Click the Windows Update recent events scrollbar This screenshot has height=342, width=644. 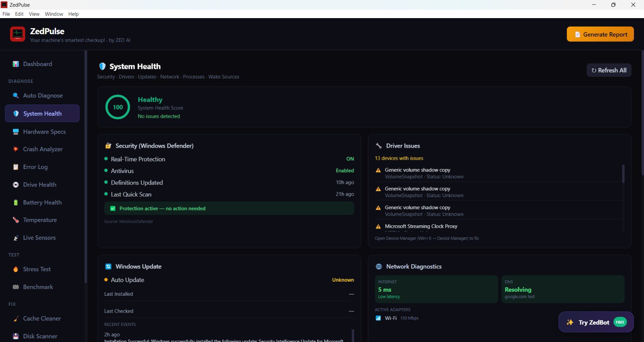pos(353,336)
